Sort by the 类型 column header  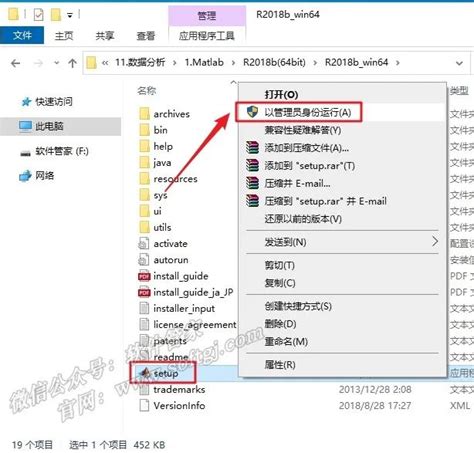[459, 90]
